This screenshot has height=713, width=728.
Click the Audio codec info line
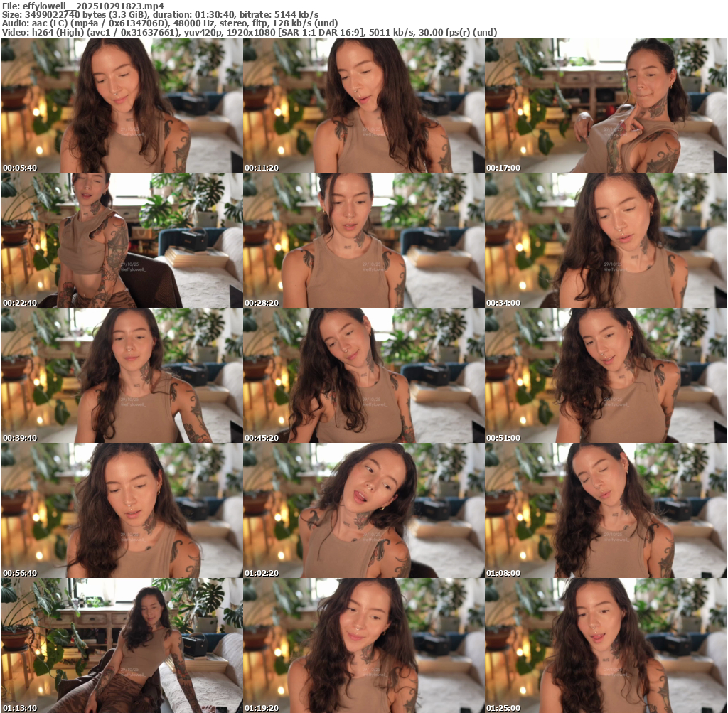170,23
